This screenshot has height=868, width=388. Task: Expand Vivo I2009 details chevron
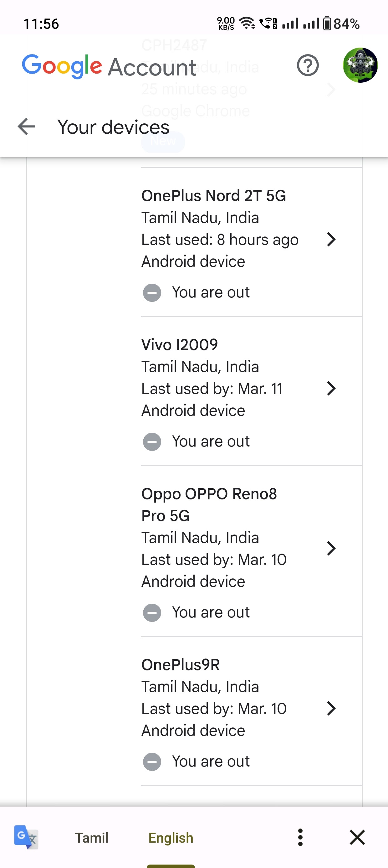coord(331,389)
